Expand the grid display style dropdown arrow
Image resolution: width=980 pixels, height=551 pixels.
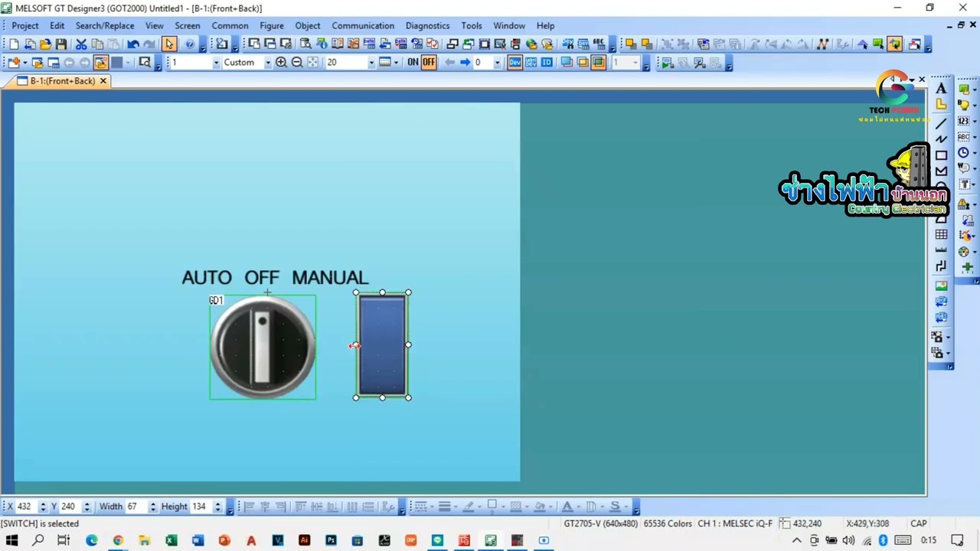click(x=396, y=63)
